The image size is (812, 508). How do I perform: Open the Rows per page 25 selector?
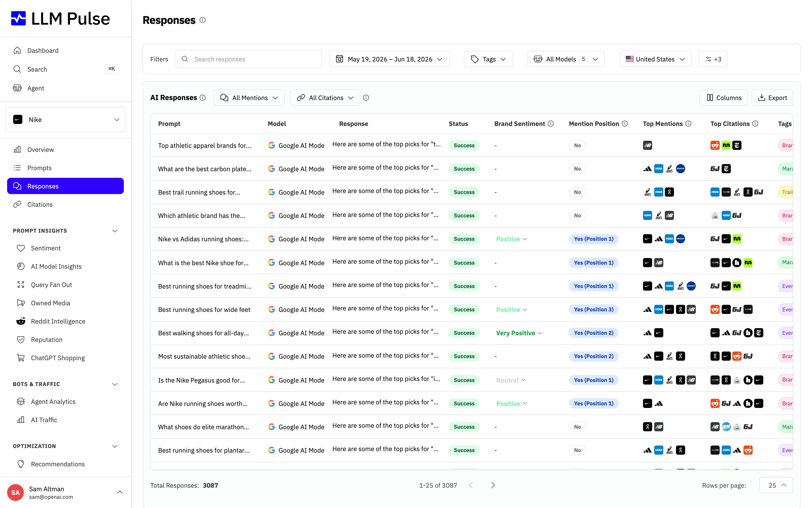point(776,485)
